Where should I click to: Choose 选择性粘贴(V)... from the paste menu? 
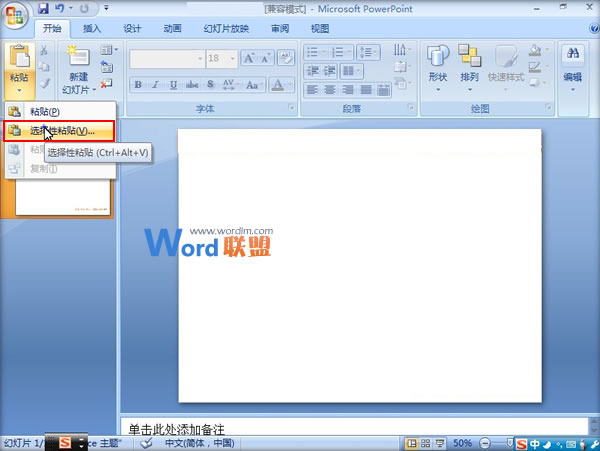(59, 131)
